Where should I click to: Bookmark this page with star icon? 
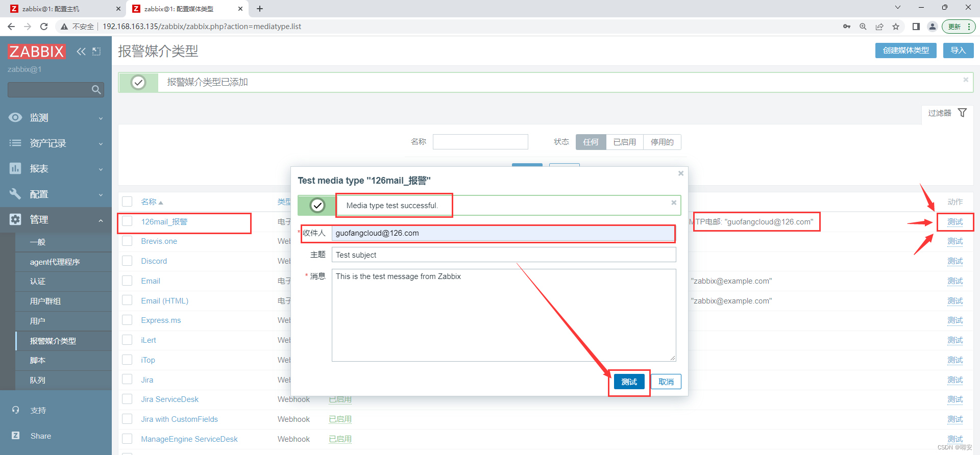coord(896,27)
